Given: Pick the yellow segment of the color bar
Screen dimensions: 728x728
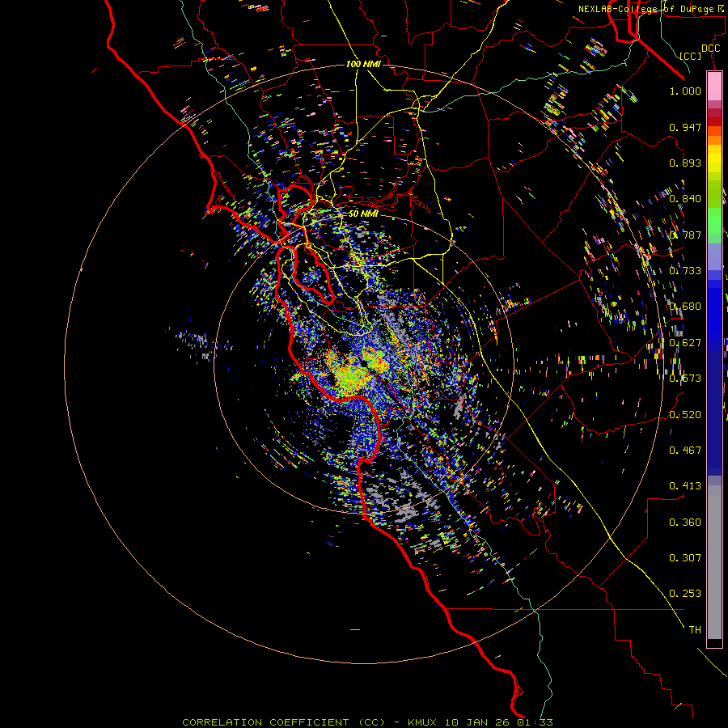Looking at the screenshot, I should click(714, 159).
